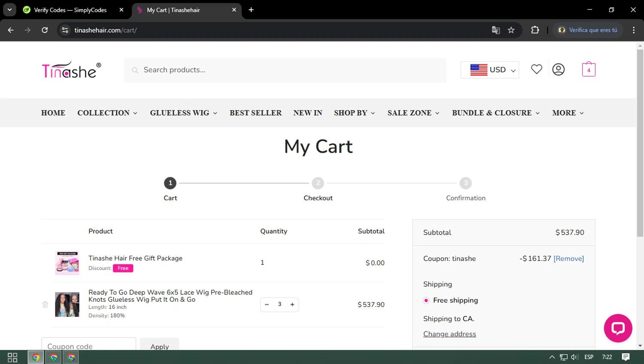644x364 pixels.
Task: Open the tab search dropdown arrow
Action: point(9,10)
